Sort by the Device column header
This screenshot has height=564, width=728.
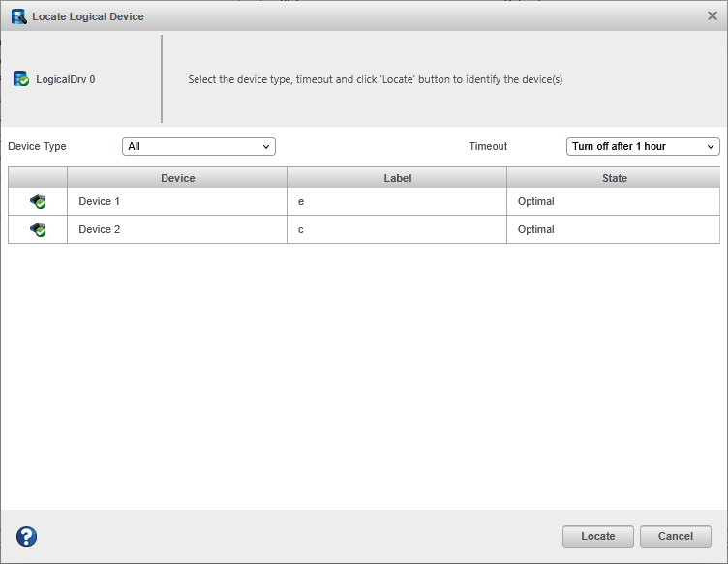(177, 178)
